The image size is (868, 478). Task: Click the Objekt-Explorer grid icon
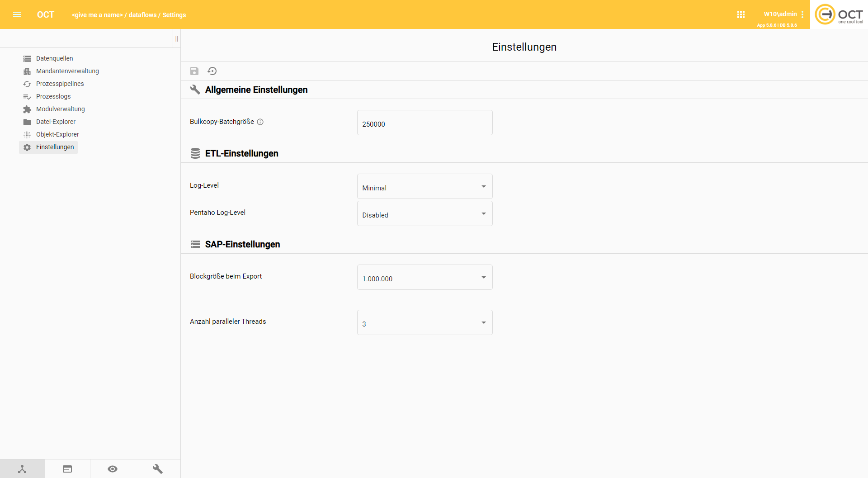point(27,134)
